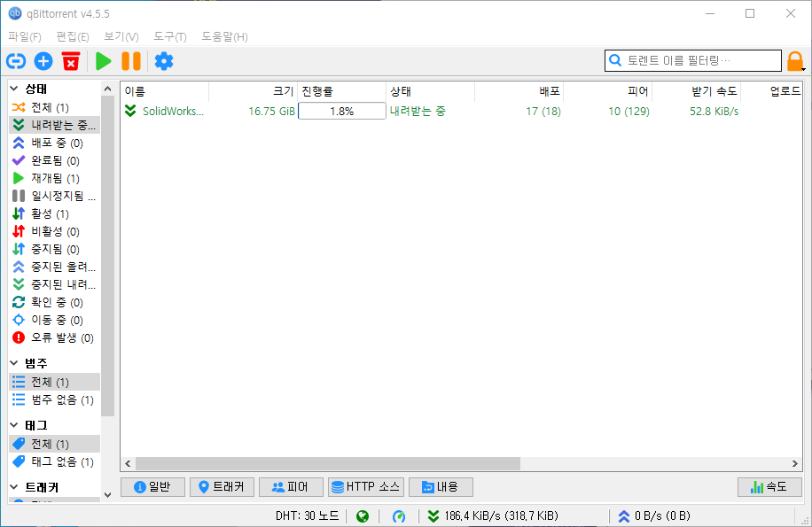
Task: Click the add torrent link icon
Action: point(16,61)
